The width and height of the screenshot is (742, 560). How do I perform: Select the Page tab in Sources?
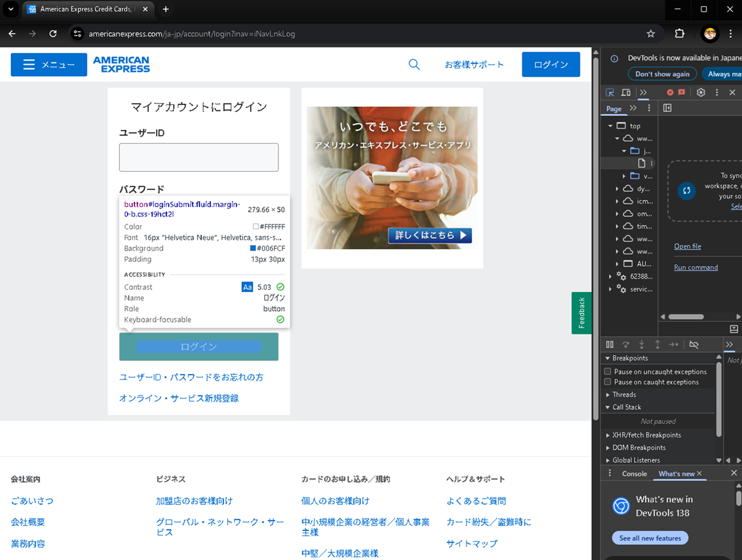tap(614, 108)
